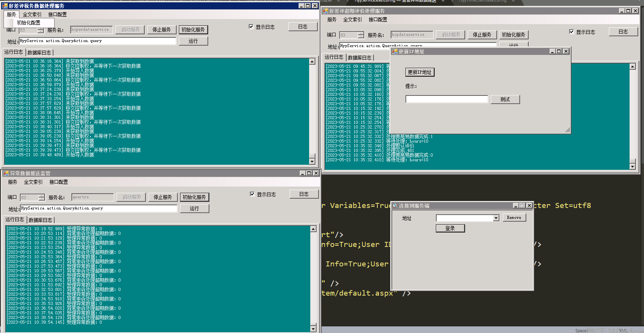The image size is (644, 333).
Task: Open 全文索引 menu in 超期评价处理 window
Action: [x=352, y=19]
